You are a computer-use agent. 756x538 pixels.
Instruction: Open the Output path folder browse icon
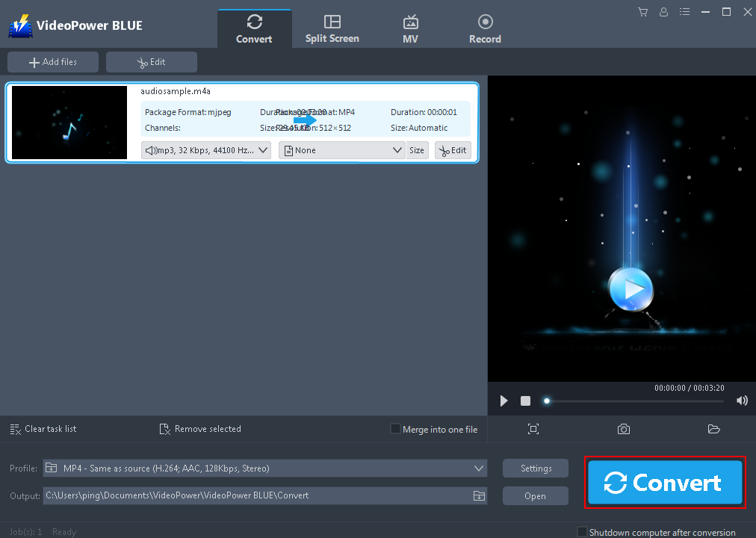click(x=479, y=495)
